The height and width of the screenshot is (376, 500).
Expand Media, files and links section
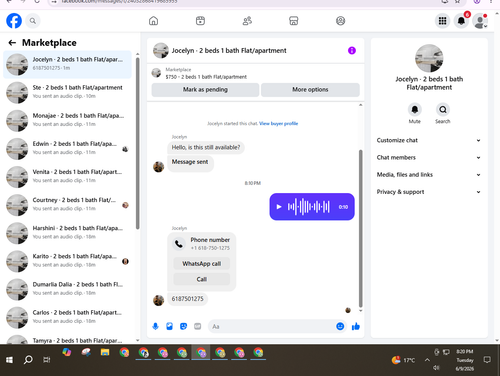coord(429,175)
